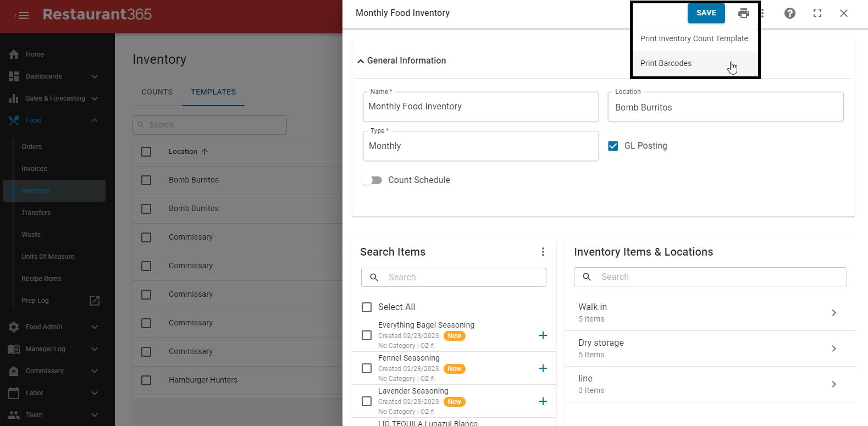
Task: Click the hamburger menu collapse icon
Action: tap(21, 15)
